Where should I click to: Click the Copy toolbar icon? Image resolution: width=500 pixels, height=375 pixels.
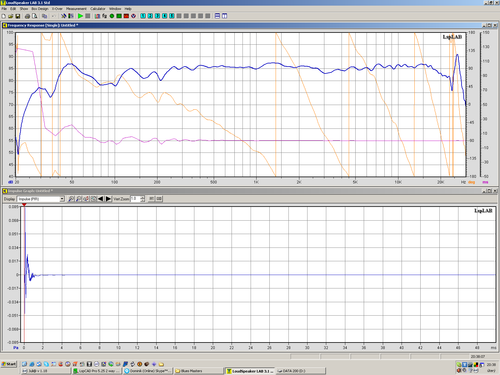[44, 16]
